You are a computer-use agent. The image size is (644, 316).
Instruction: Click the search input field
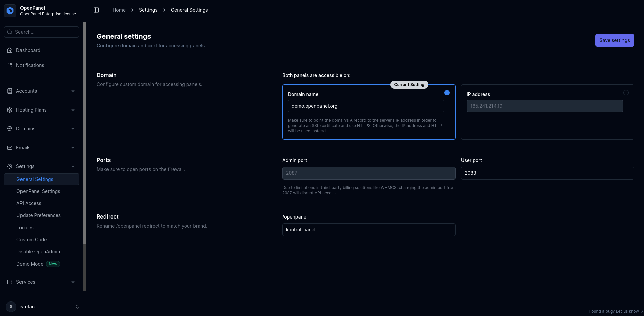[x=41, y=32]
